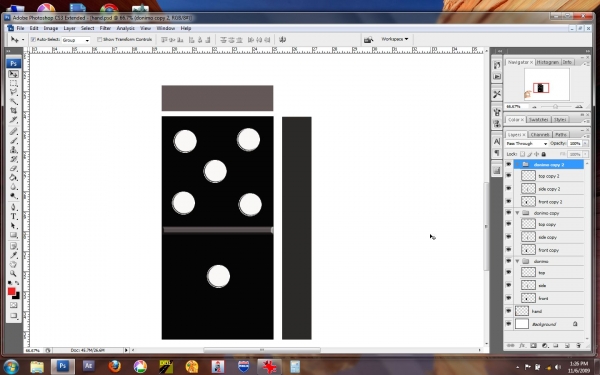Toggle visibility of top copy 2 layer

pos(508,176)
